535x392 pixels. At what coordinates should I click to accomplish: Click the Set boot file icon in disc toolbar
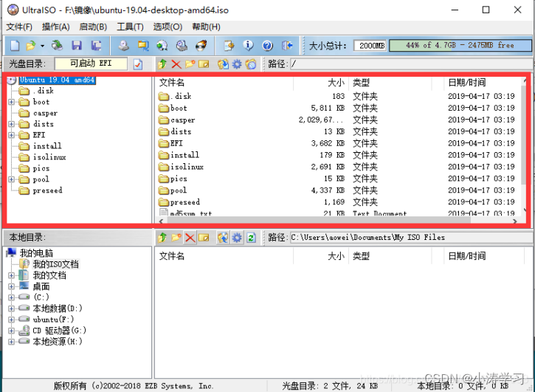click(251, 64)
